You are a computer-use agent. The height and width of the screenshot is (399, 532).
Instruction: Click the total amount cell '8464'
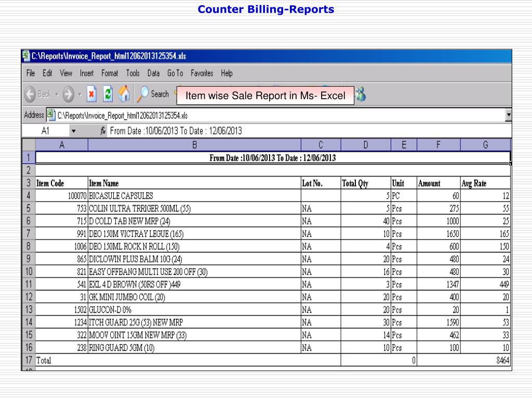(464, 361)
